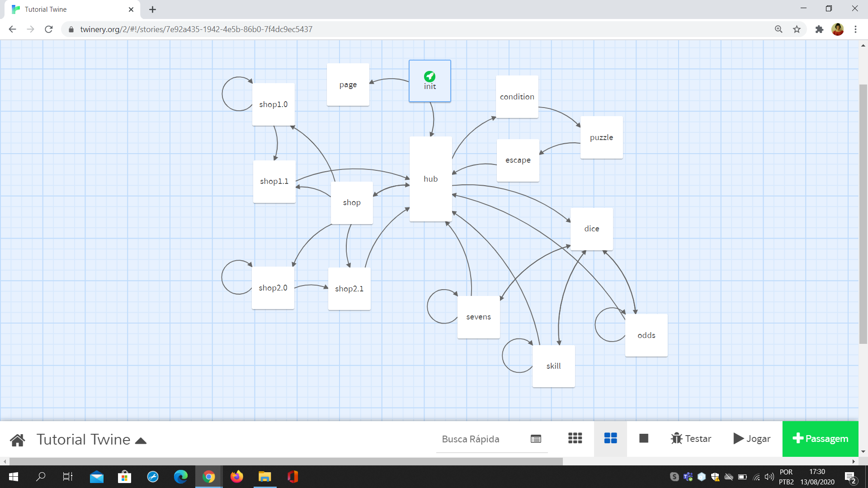Open the Chrome profile menu
The image size is (868, 488).
[x=838, y=29]
